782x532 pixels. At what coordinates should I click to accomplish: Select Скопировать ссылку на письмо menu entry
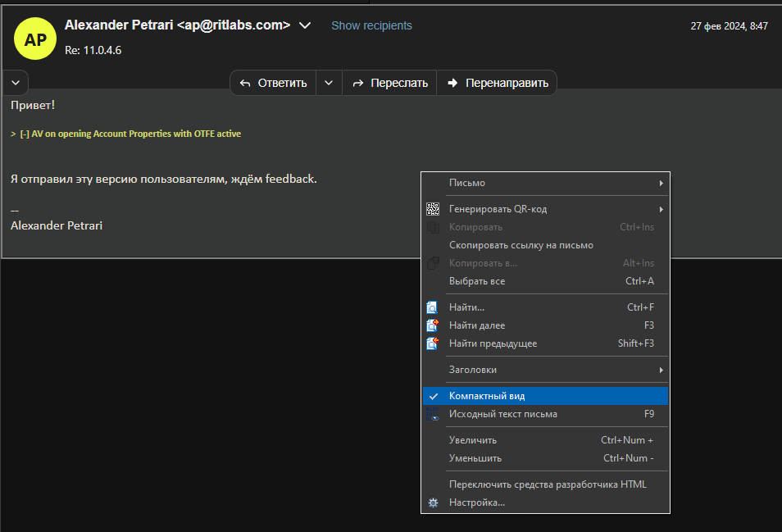coord(521,245)
